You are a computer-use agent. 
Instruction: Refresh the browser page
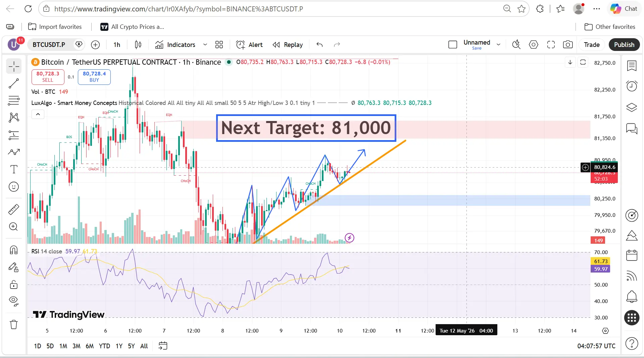click(28, 9)
